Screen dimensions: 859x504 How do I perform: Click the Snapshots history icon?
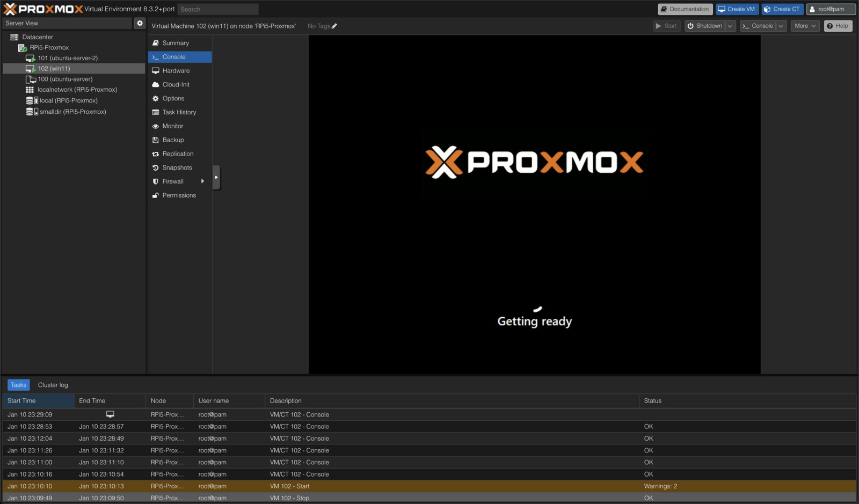point(156,168)
